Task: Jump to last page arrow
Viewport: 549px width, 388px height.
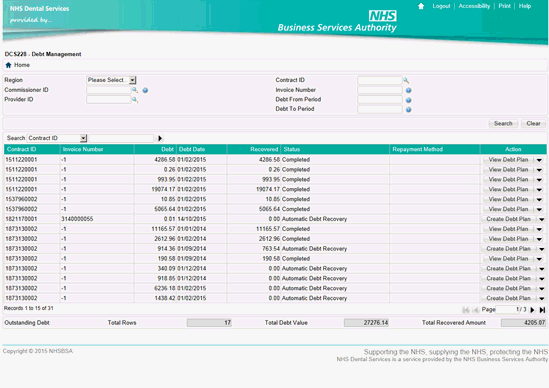Action: click(x=542, y=310)
